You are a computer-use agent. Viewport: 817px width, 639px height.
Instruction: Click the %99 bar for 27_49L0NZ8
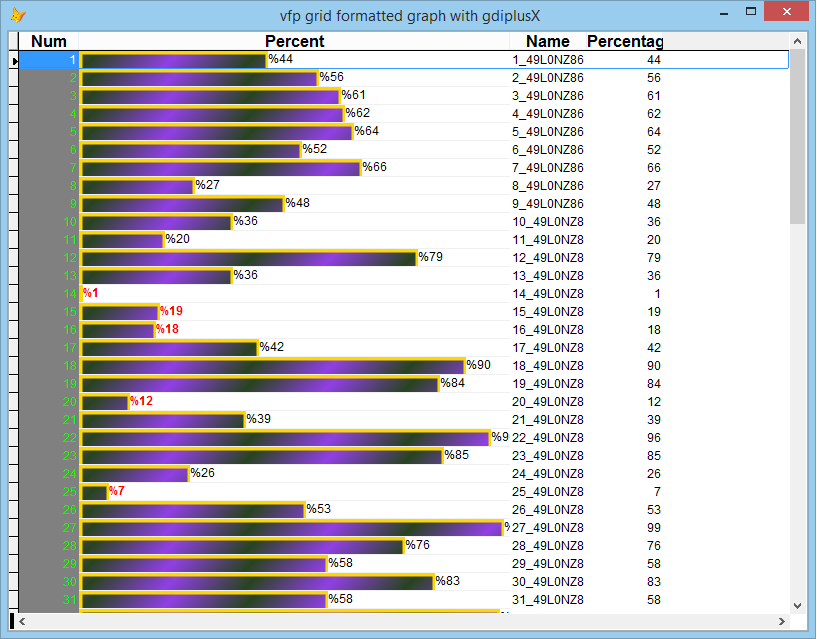(x=290, y=528)
